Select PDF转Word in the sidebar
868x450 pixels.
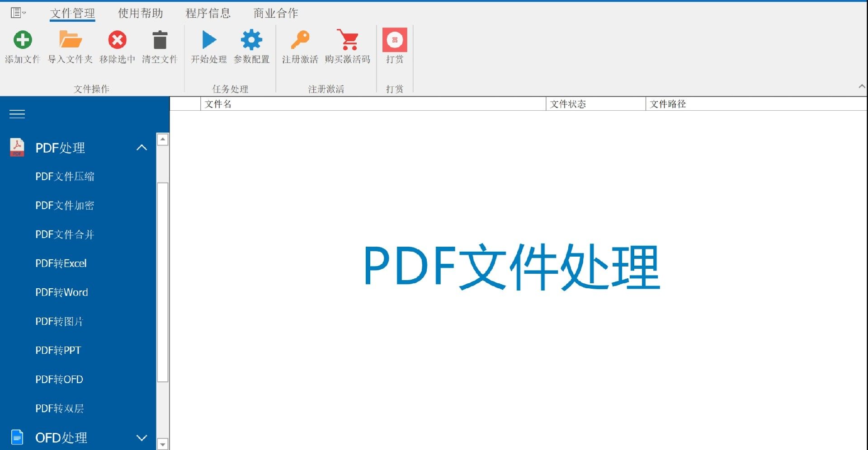[x=62, y=292]
